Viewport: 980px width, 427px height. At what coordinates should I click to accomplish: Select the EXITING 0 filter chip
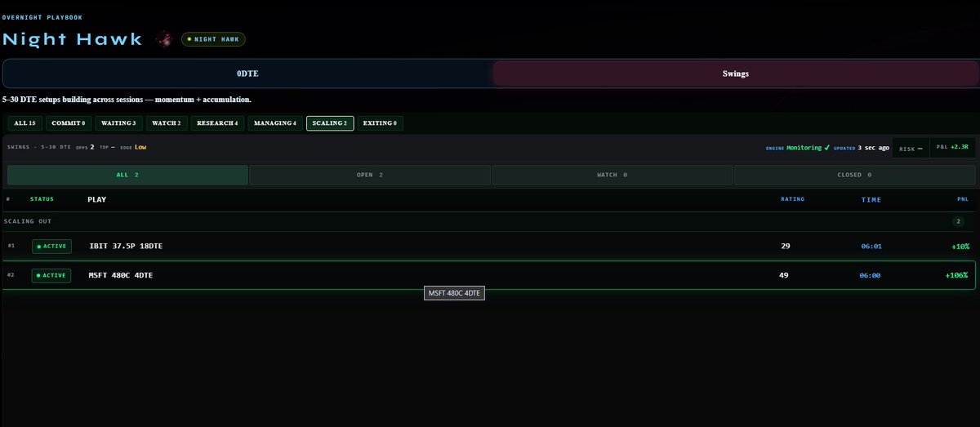[380, 123]
